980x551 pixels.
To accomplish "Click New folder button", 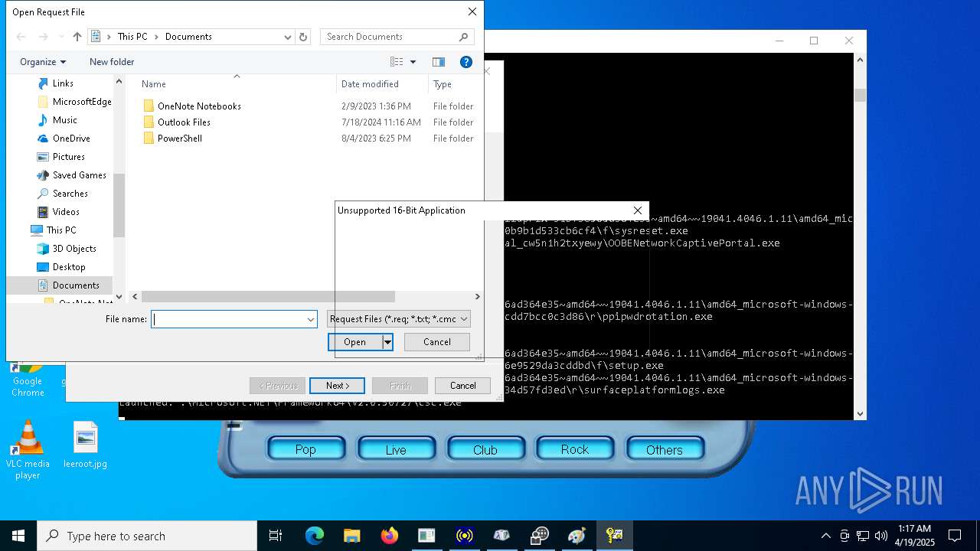I will click(112, 62).
